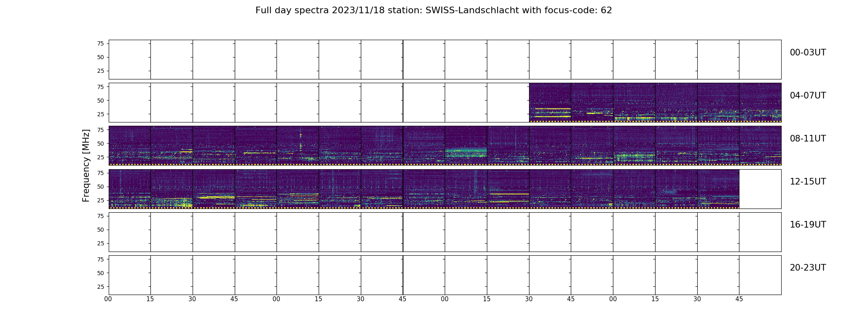Select the '08-11UT' row label

pyautogui.click(x=808, y=139)
